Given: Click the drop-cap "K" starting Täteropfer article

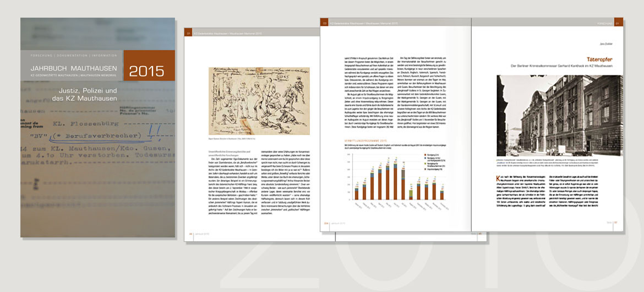Looking at the screenshot, I should (x=499, y=179).
